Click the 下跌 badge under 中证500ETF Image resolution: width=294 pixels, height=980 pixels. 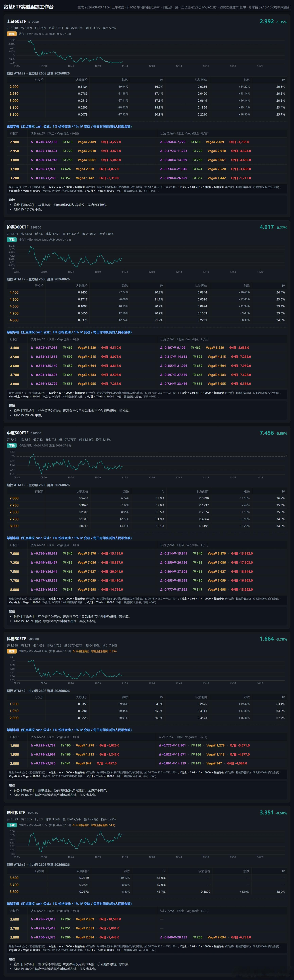tap(12, 446)
